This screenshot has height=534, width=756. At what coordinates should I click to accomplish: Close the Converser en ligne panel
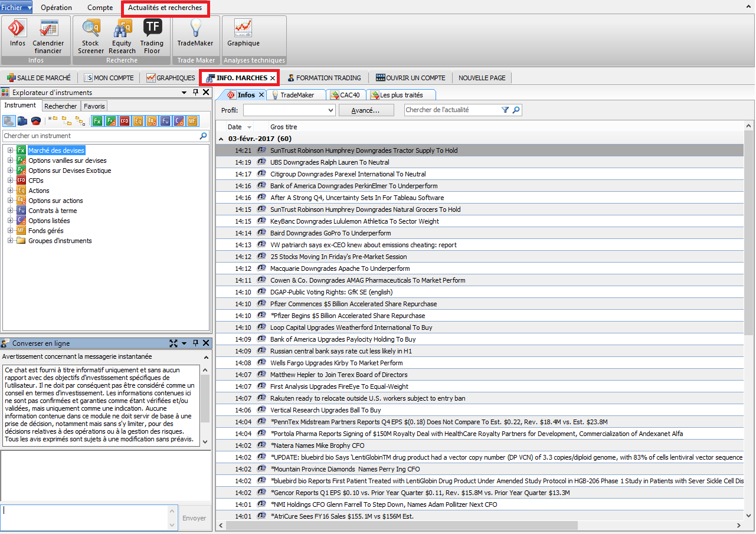[x=206, y=343]
